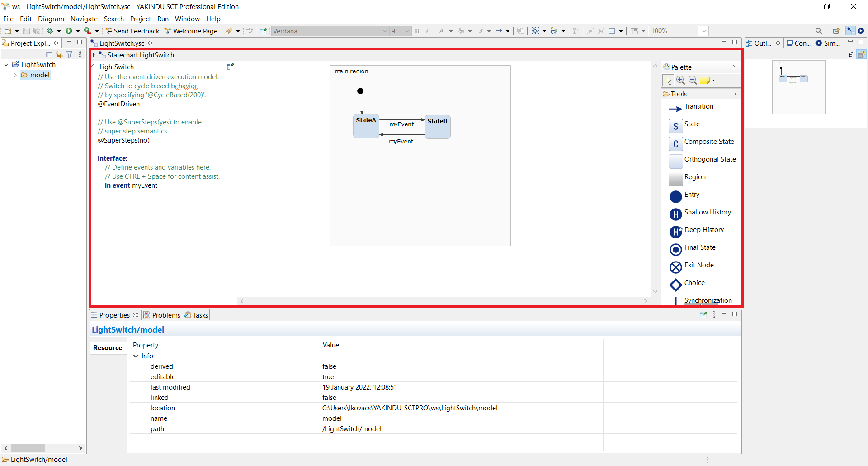This screenshot has height=466, width=868.
Task: Select the palette arrow Select tool
Action: [669, 80]
